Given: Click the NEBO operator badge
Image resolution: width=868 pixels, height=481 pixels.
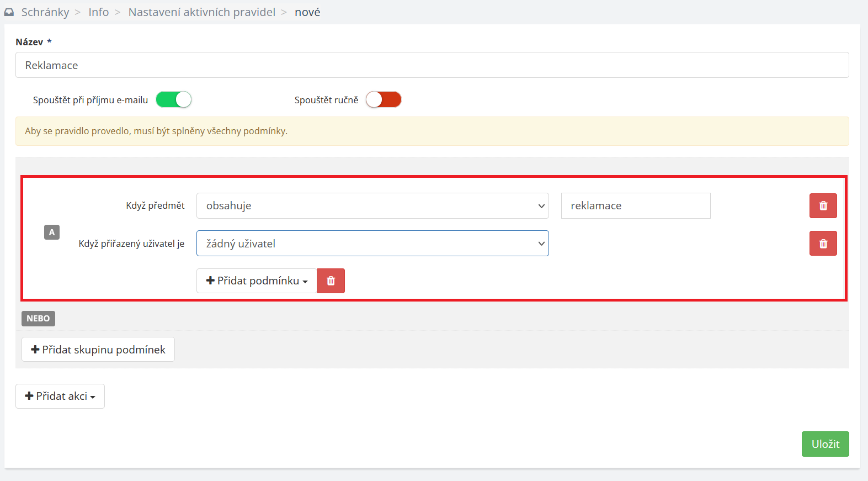Looking at the screenshot, I should (38, 319).
